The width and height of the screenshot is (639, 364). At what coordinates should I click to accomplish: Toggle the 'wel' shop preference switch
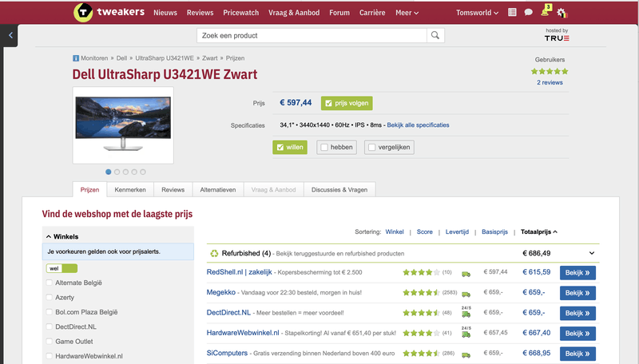[62, 268]
